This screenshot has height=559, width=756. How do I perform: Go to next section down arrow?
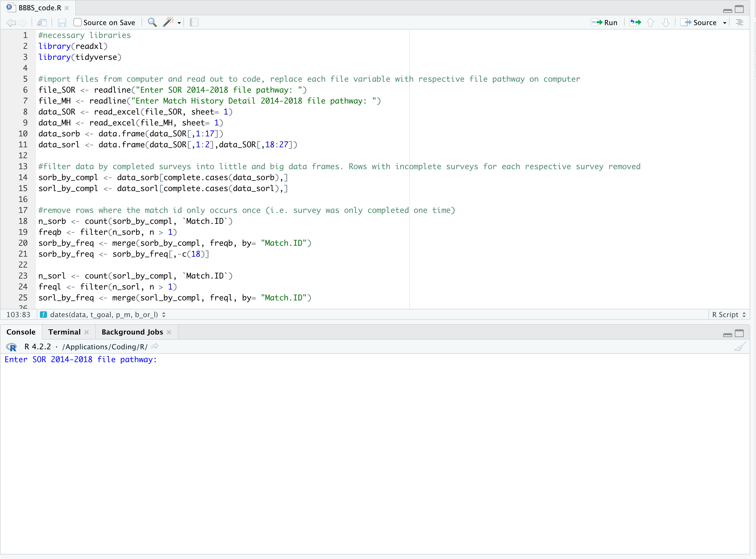click(666, 23)
